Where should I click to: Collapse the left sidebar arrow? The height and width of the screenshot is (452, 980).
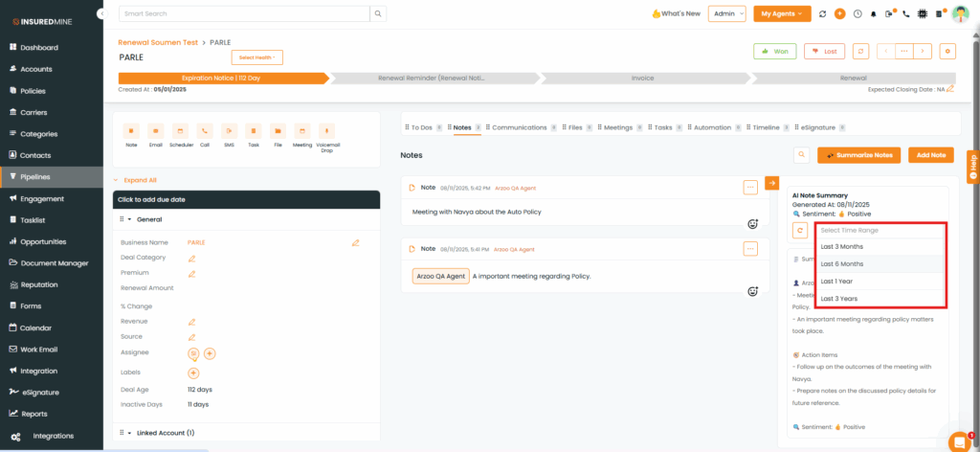coord(102,13)
